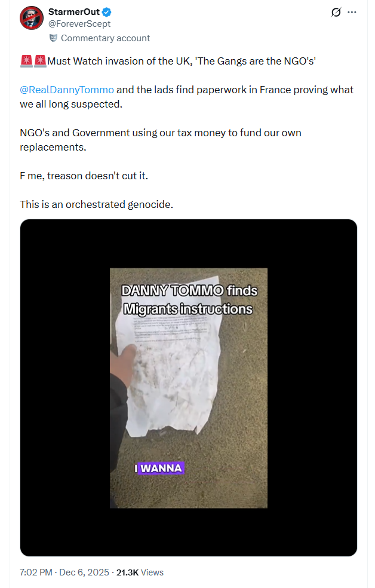Click the blue verified badge
Image resolution: width=375 pixels, height=588 pixels.
pyautogui.click(x=107, y=12)
